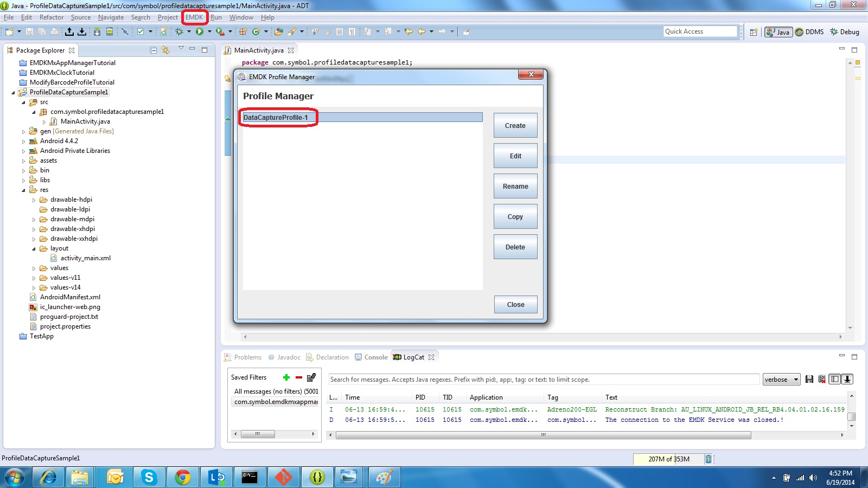Add a new LogCat filter with green plus

286,377
